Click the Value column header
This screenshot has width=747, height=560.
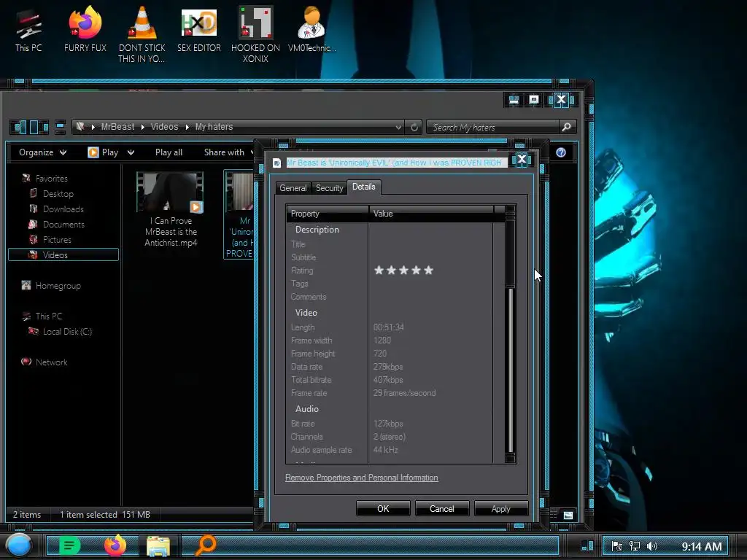[x=431, y=214]
